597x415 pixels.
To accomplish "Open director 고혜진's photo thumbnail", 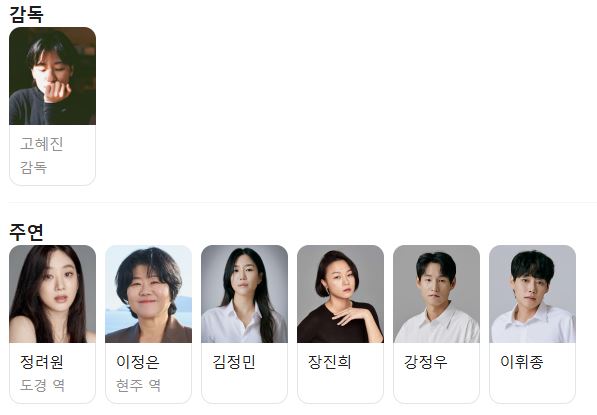I will coord(53,76).
